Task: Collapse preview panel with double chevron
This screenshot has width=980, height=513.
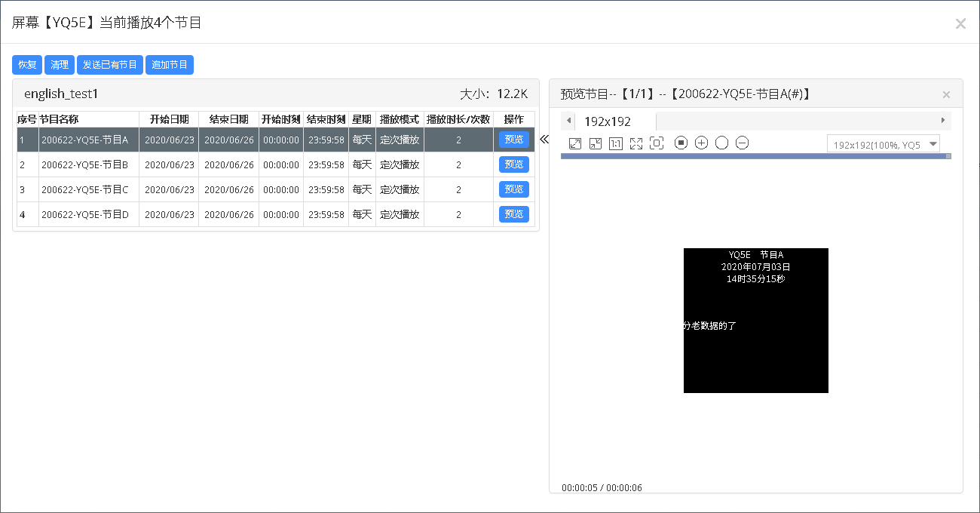Action: click(544, 140)
